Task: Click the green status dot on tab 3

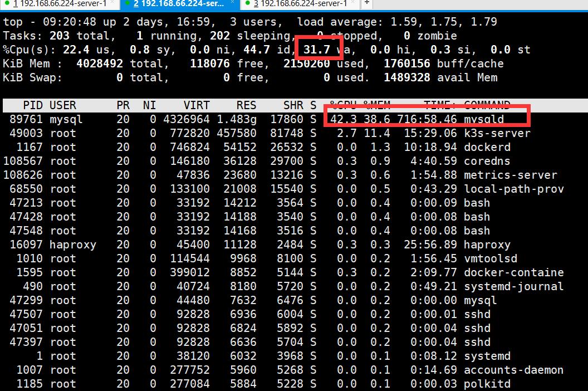Action: tap(247, 3)
